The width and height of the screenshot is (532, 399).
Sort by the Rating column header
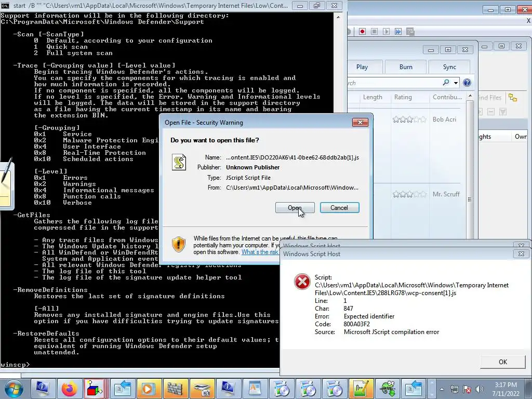click(403, 97)
